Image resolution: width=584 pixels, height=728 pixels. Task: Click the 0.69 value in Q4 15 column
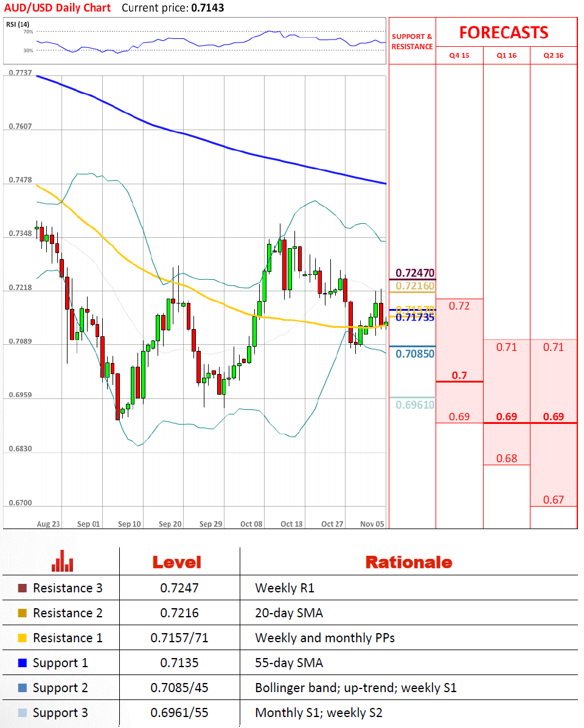coord(459,417)
